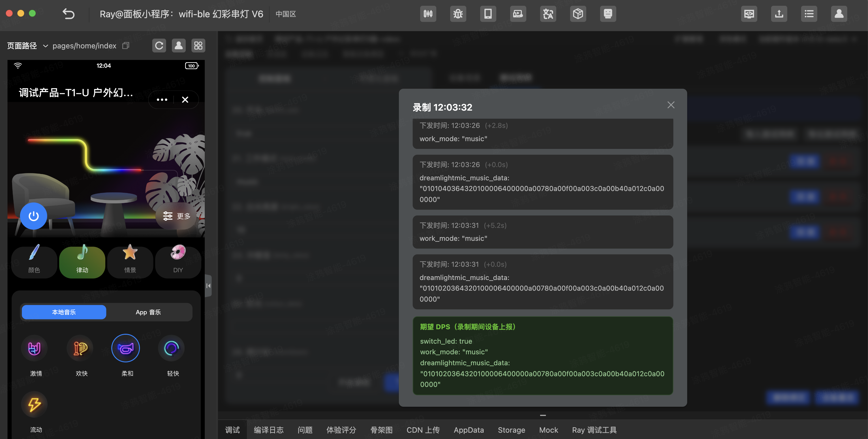Select the DIY mode
Viewport: 868px width, 439px height.
[178, 262]
